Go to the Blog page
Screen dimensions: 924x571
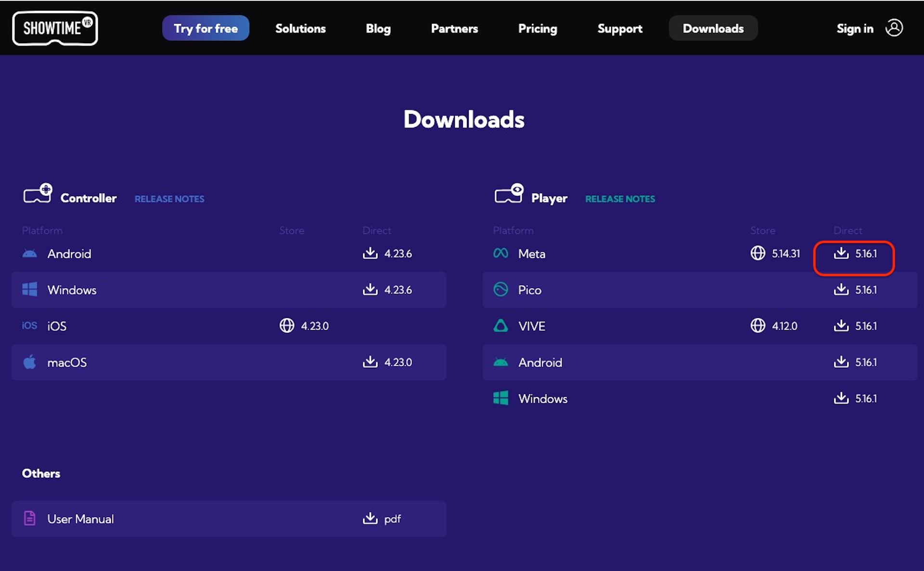pyautogui.click(x=378, y=28)
